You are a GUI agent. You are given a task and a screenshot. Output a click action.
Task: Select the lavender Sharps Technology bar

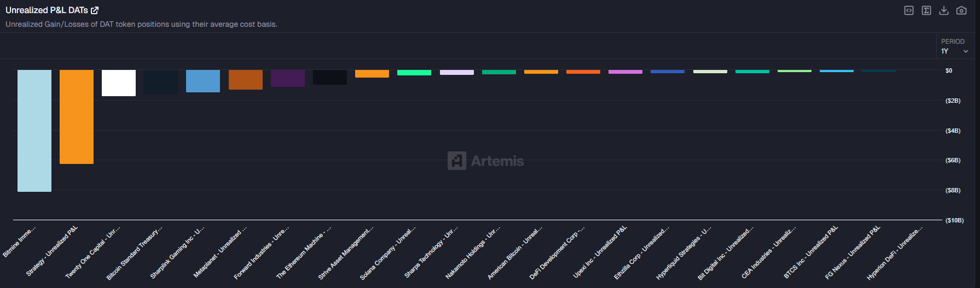tap(457, 72)
